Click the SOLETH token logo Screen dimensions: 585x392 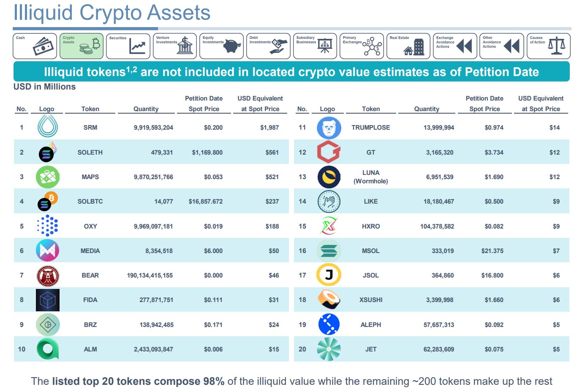tap(48, 152)
